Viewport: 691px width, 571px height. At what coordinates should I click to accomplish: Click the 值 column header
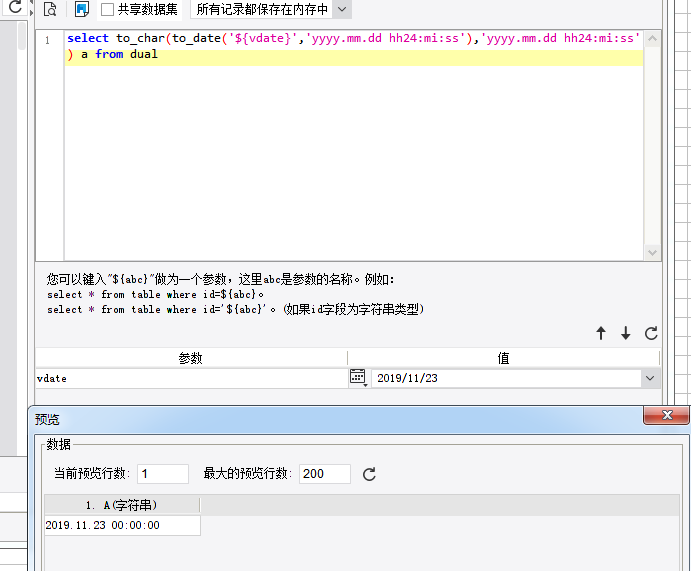tap(503, 358)
